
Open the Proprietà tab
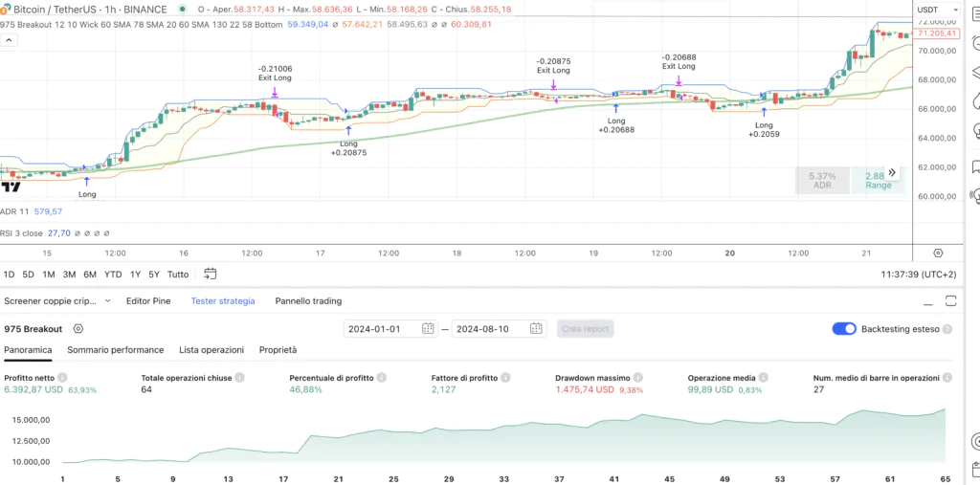(x=278, y=350)
